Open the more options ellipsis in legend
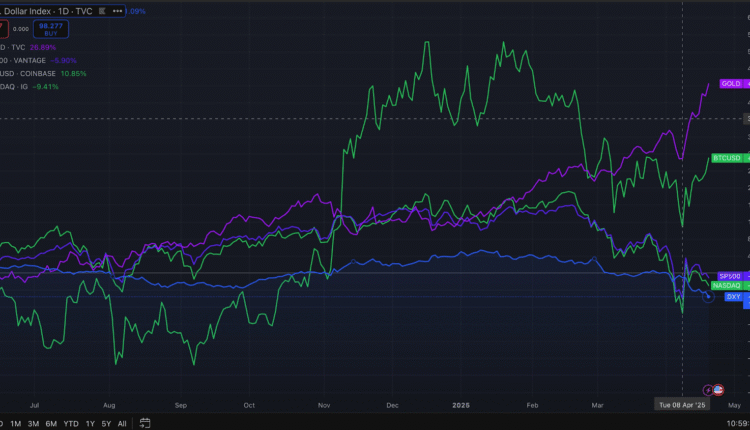750x430 pixels. [119, 11]
